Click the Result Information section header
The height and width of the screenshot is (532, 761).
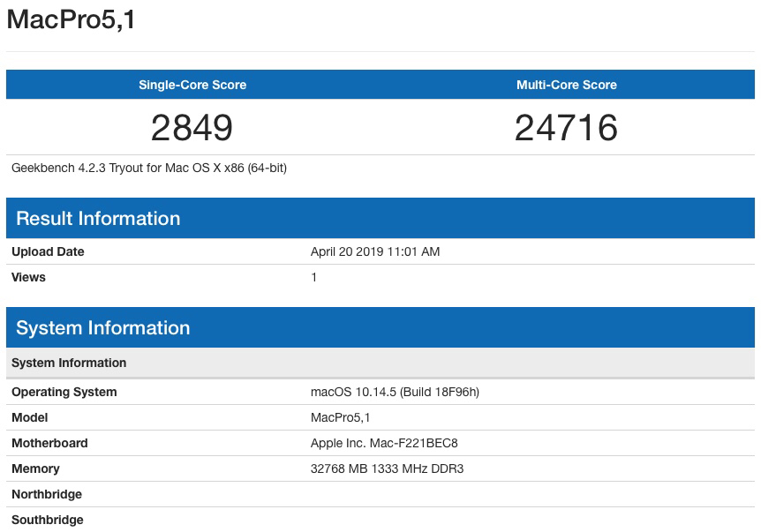pyautogui.click(x=98, y=219)
